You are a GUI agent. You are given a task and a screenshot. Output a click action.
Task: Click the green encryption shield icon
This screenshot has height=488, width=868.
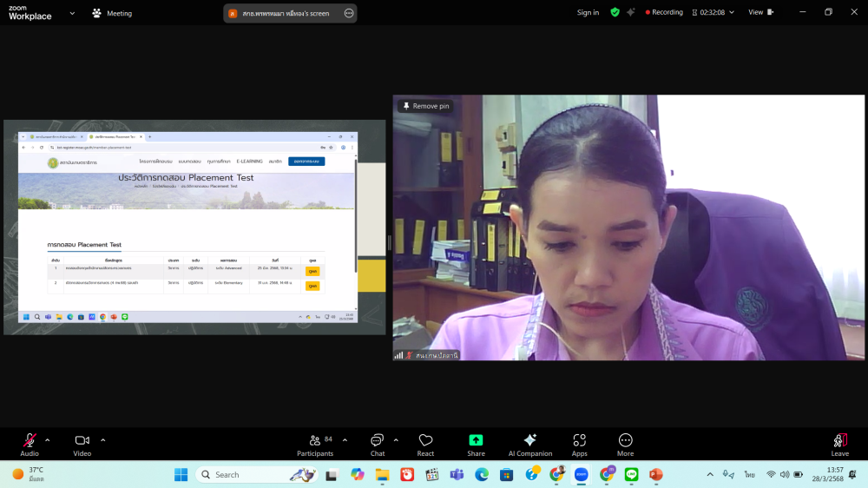pyautogui.click(x=615, y=12)
